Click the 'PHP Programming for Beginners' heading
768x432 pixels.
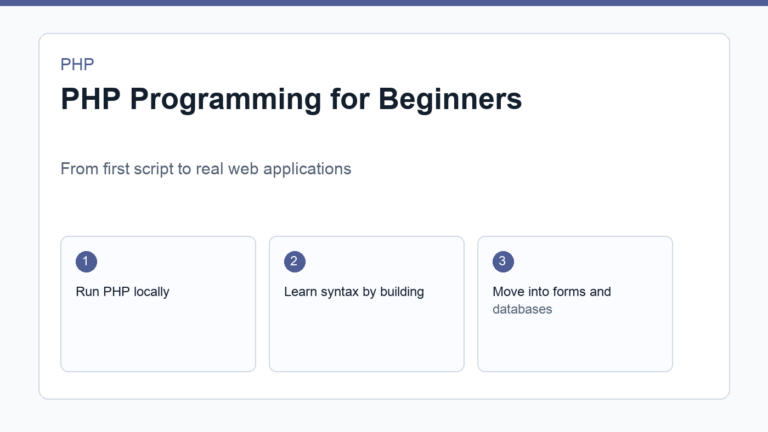291,99
